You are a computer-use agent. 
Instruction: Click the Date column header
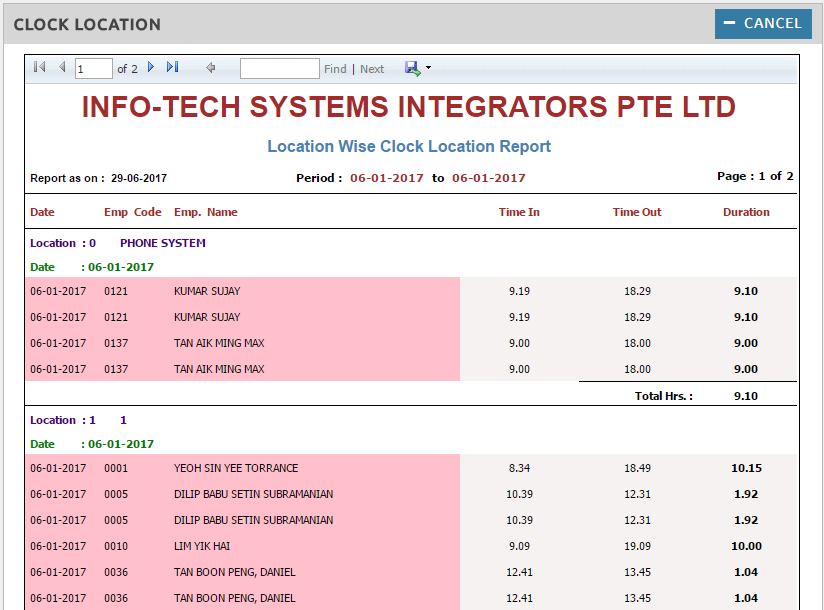pyautogui.click(x=42, y=212)
